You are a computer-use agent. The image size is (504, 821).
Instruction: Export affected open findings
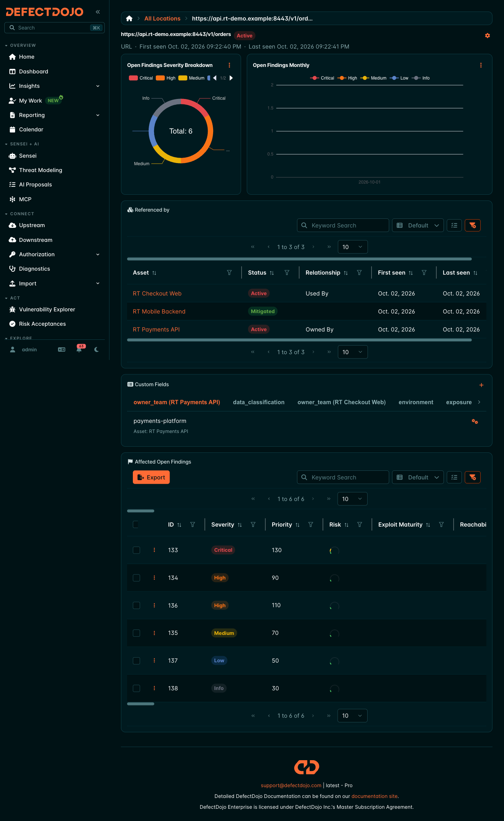tap(151, 477)
